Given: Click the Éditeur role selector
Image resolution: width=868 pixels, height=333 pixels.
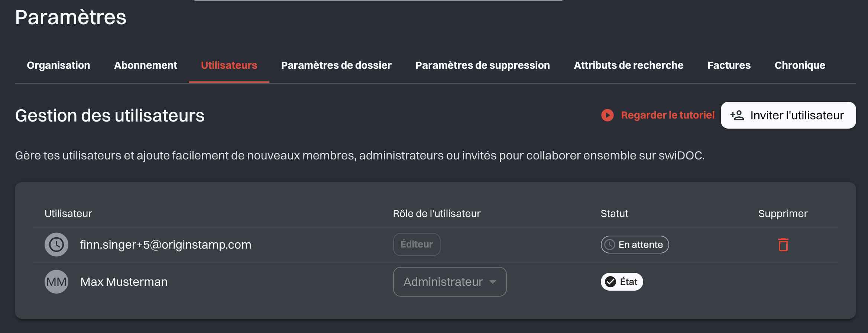Looking at the screenshot, I should tap(417, 245).
